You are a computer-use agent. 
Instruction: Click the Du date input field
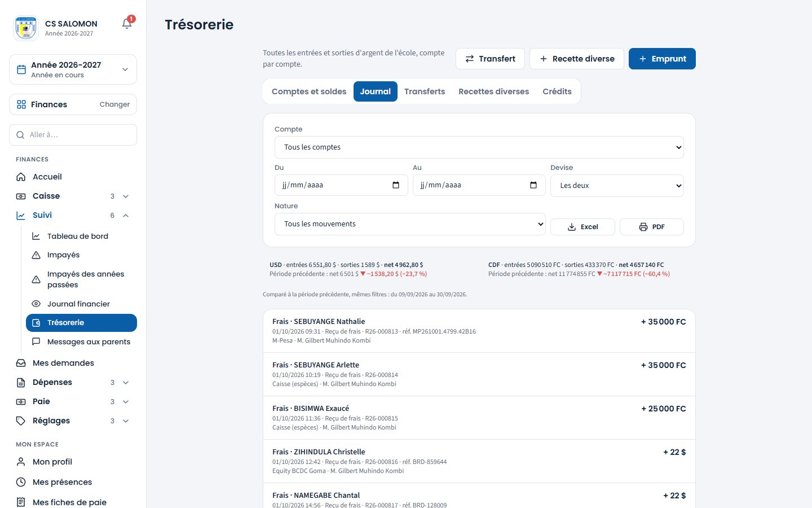click(341, 185)
